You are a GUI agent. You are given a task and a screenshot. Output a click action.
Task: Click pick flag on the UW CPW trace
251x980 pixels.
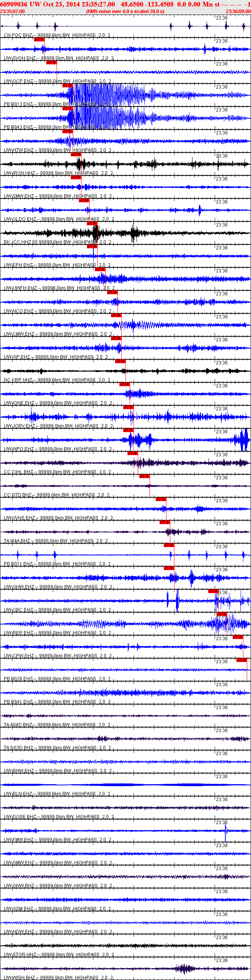point(238,637)
